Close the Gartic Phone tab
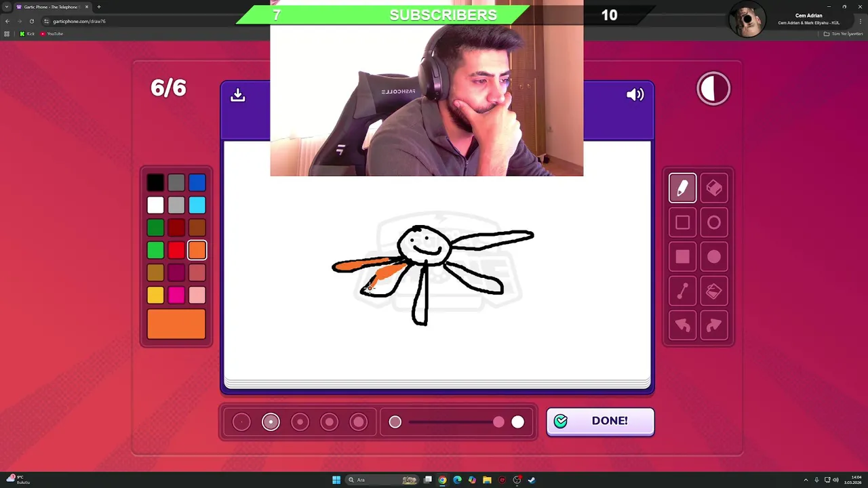The width and height of the screenshot is (868, 488). click(87, 7)
